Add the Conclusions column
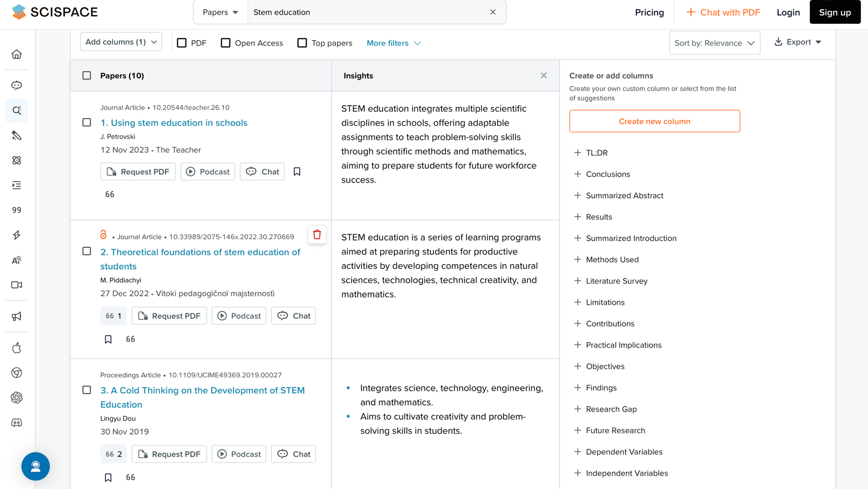 [x=602, y=174]
